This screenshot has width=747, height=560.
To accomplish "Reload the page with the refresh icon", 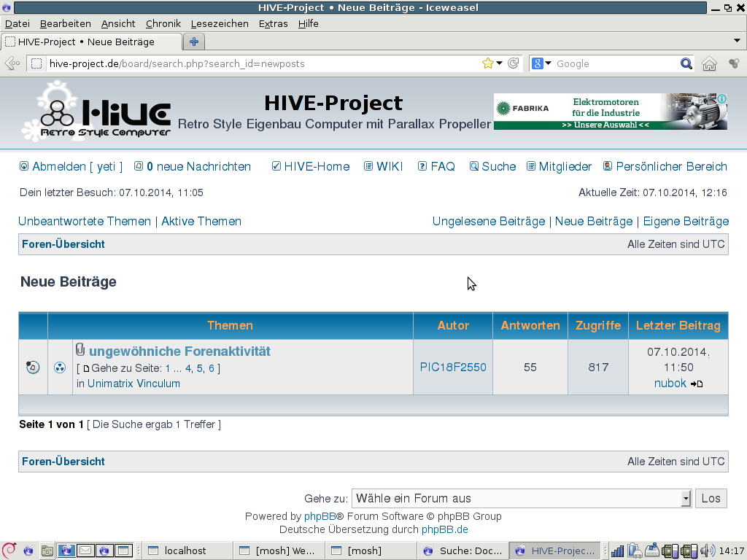I will [x=514, y=63].
